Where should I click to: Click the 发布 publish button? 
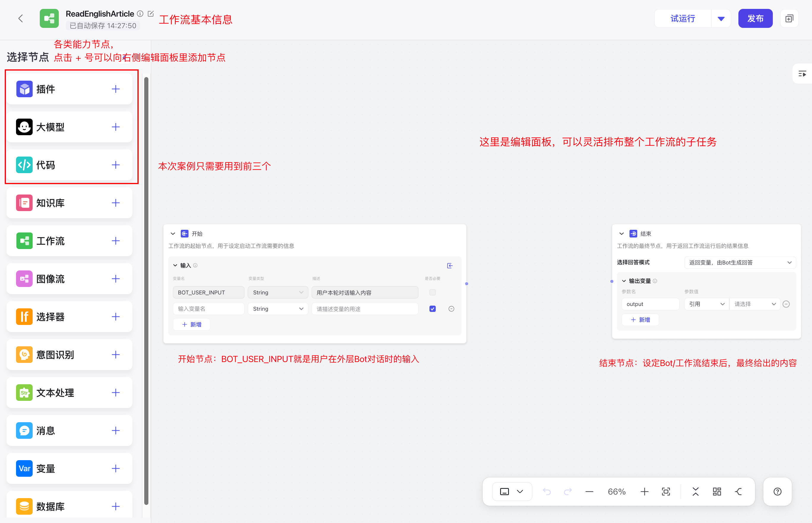click(755, 19)
